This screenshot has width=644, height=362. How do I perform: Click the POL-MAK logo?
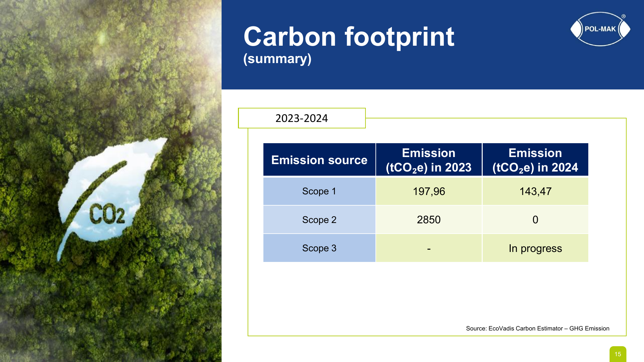click(x=600, y=29)
